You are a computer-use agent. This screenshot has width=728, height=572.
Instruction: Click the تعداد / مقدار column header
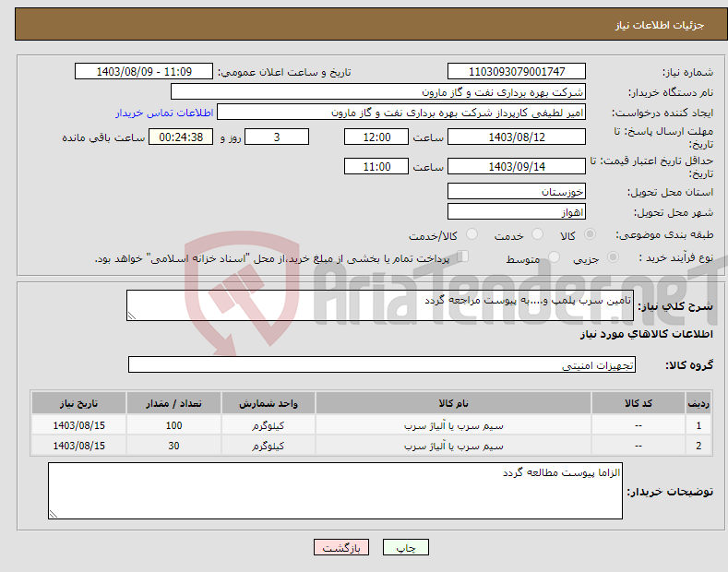click(x=173, y=403)
